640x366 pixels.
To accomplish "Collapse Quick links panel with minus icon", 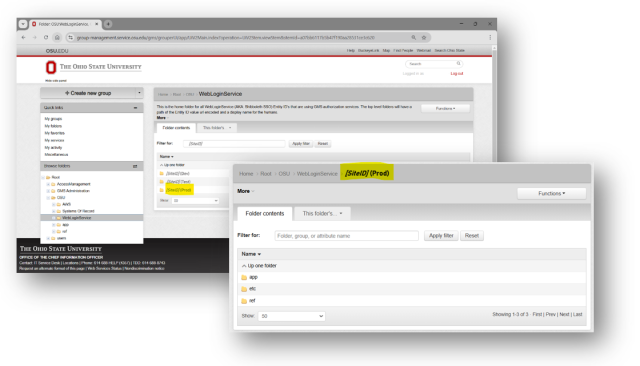I will coord(136,108).
